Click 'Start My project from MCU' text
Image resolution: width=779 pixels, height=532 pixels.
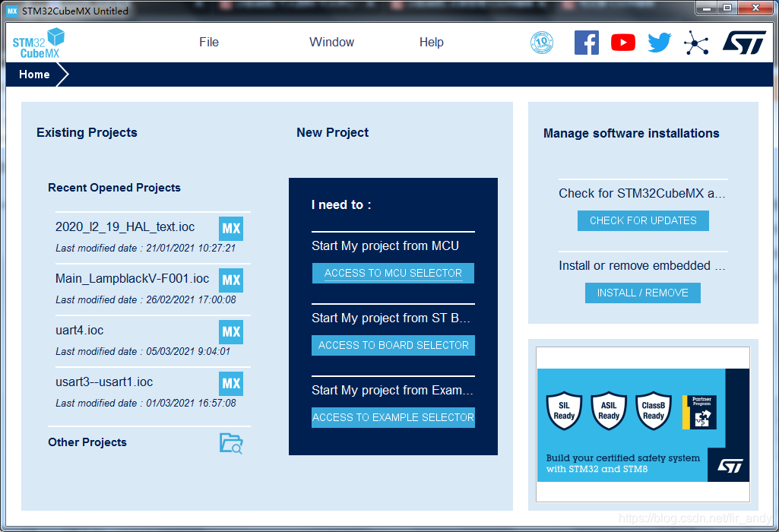coord(385,246)
